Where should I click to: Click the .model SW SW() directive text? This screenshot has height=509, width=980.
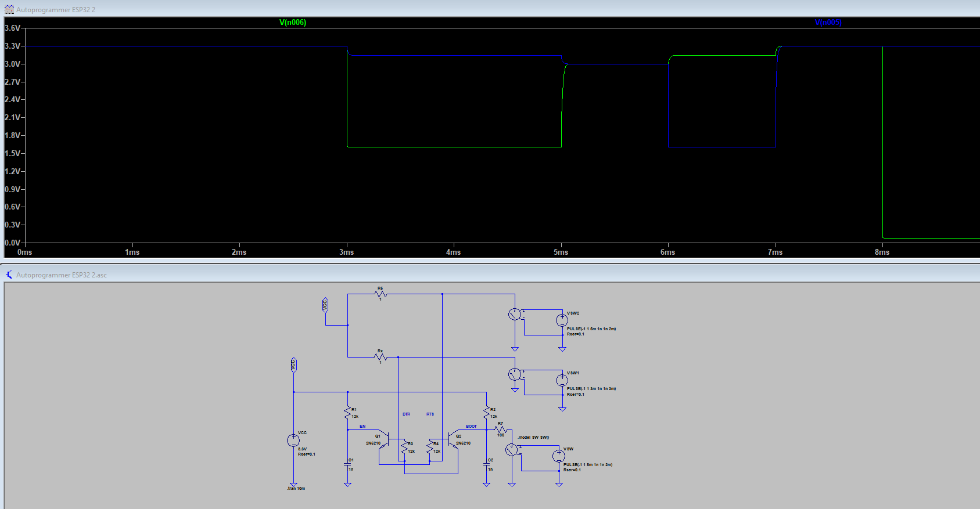point(533,437)
